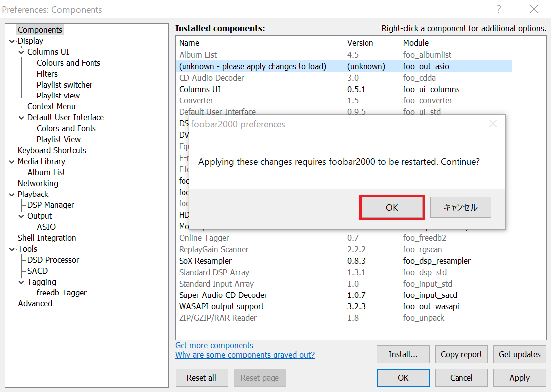Click the Get updates button
This screenshot has height=392, width=551.
click(519, 354)
